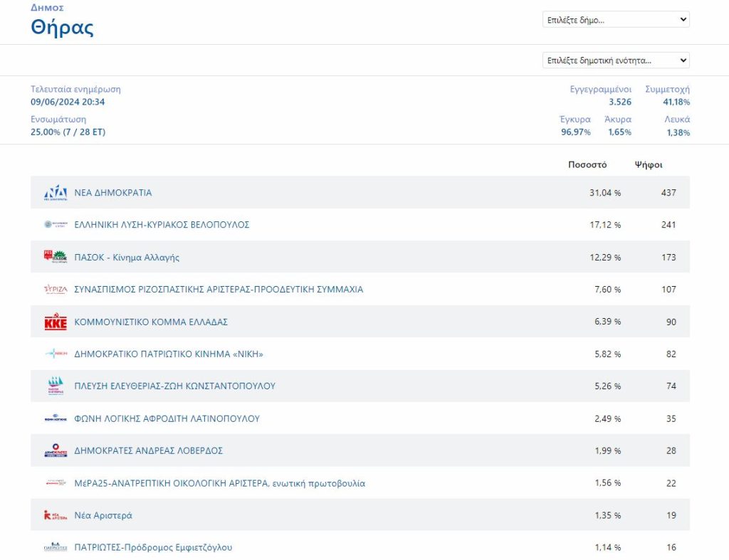729x560 pixels.
Task: Click the vote count '241'
Action: [x=668, y=224]
